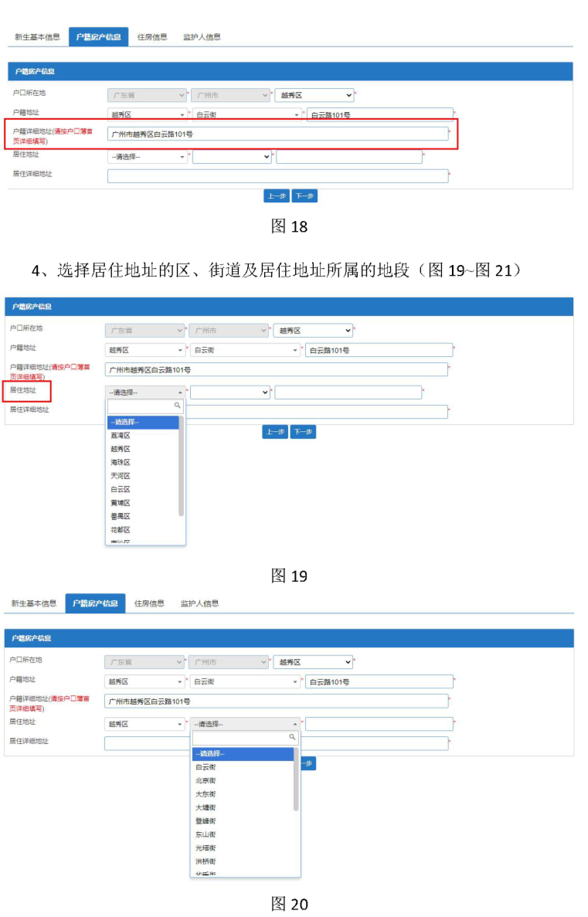Choose 海珠区 in district list
The width and height of the screenshot is (588, 917).
143,463
